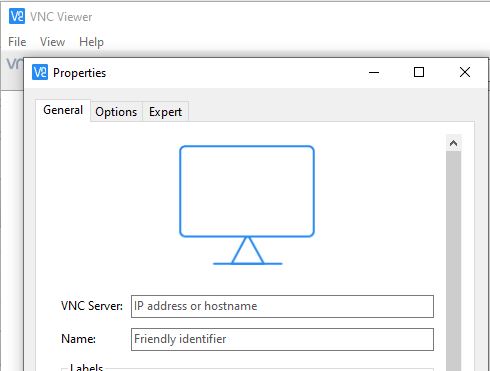This screenshot has width=490, height=371.
Task: Close the Properties dialog
Action: pyautogui.click(x=465, y=72)
